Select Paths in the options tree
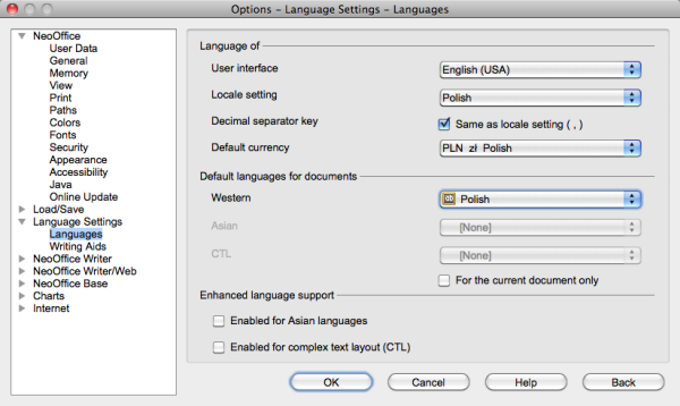Screen dimensions: 680x406 (63, 110)
